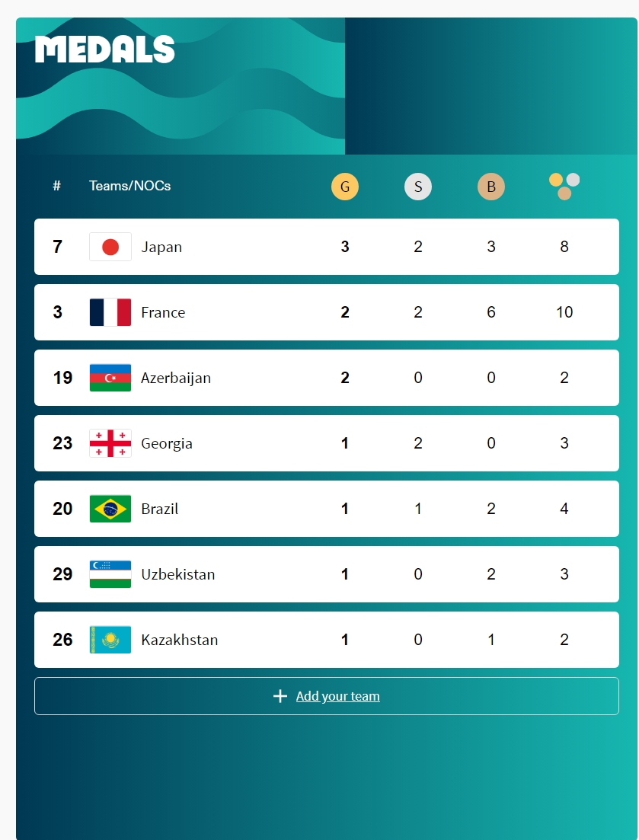Open the Georgia medals row
This screenshot has width=639, height=840.
coord(327,443)
